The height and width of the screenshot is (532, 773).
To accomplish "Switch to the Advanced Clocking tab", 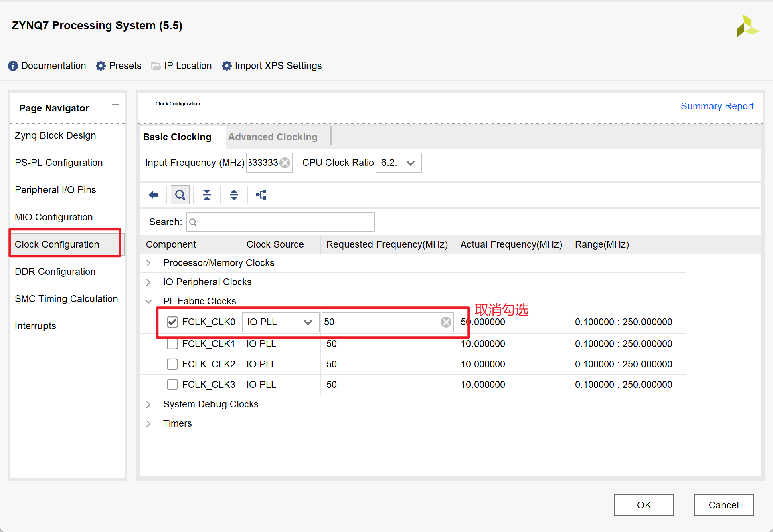I will 273,137.
